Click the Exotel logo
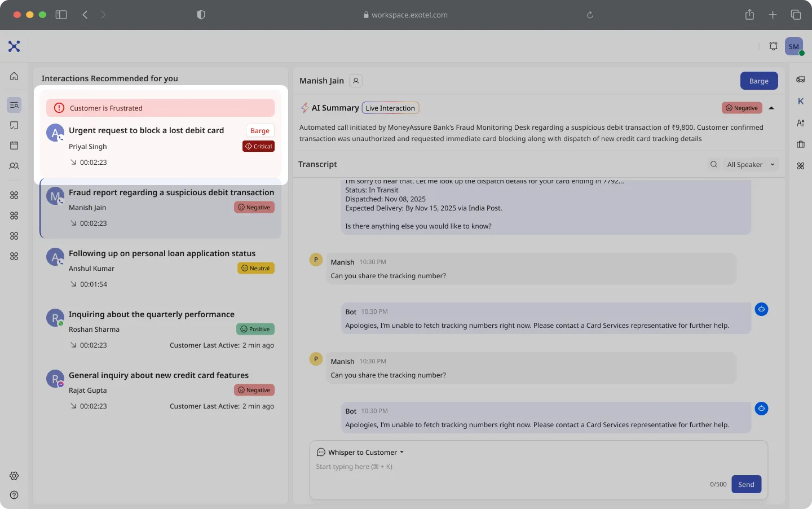Image resolution: width=812 pixels, height=509 pixels. coord(14,46)
